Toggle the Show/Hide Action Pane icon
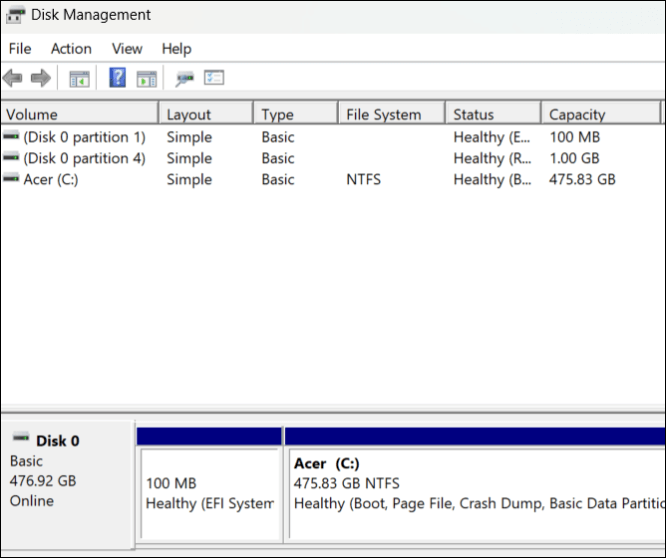Image resolution: width=666 pixels, height=558 pixels. pyautogui.click(x=147, y=78)
